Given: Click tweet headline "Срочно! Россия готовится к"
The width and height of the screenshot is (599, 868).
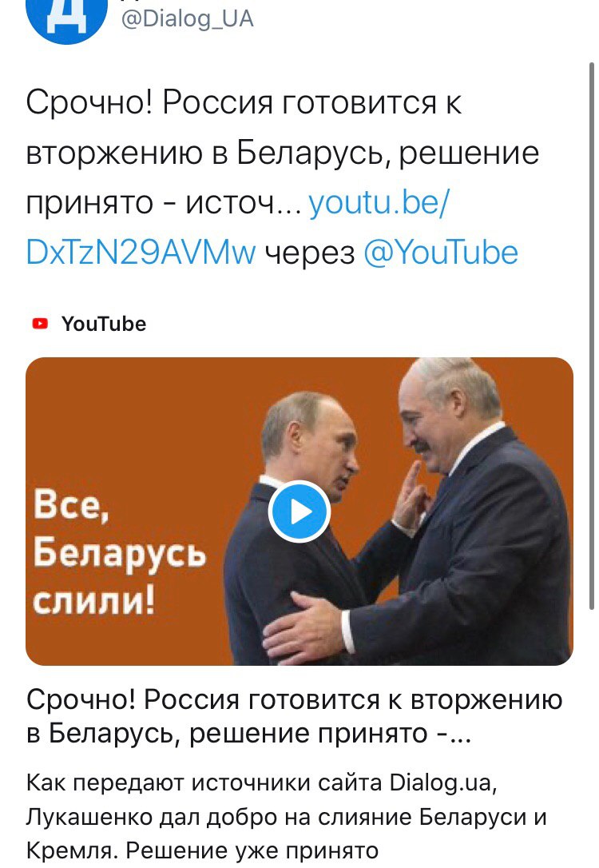Looking at the screenshot, I should [244, 103].
